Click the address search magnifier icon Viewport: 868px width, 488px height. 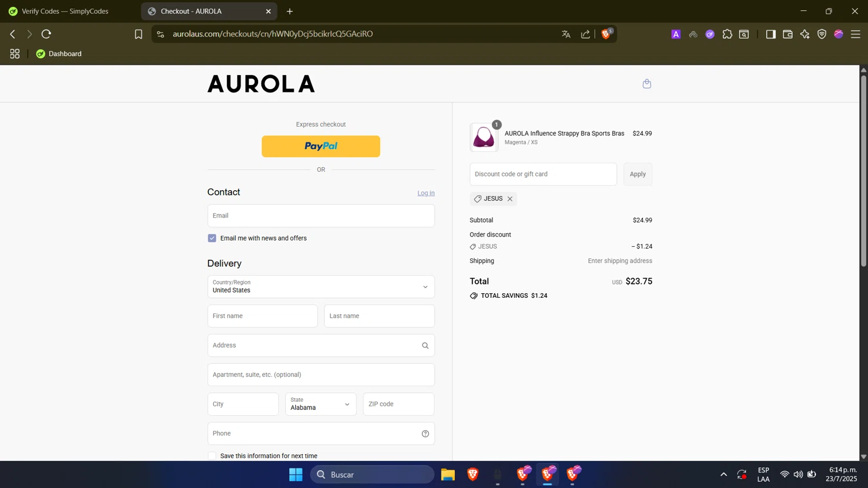pyautogui.click(x=425, y=346)
